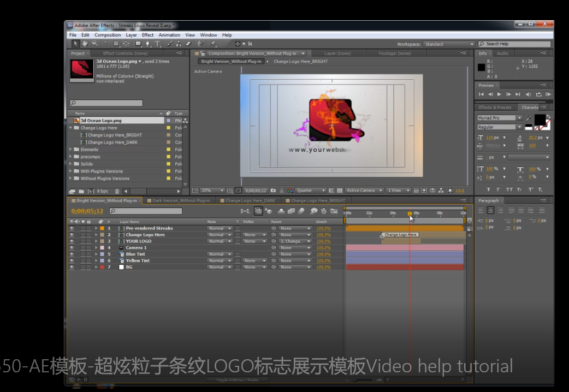Toggle visibility of the BG layer
The height and width of the screenshot is (392, 569).
tap(72, 268)
